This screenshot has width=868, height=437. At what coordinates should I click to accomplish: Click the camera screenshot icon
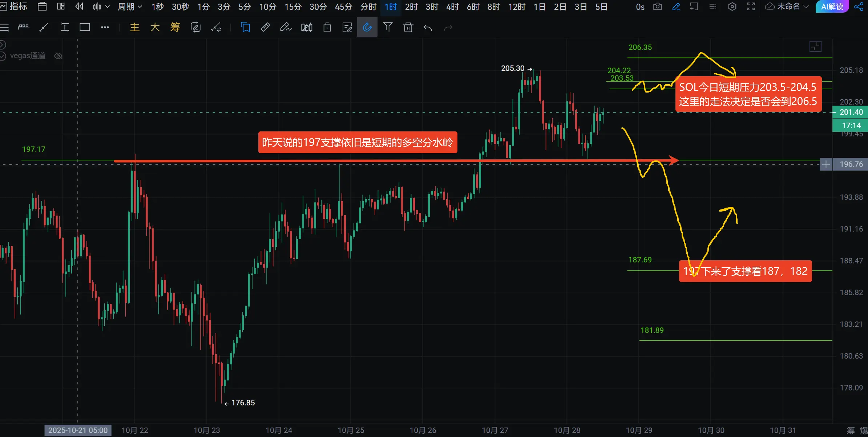[657, 7]
